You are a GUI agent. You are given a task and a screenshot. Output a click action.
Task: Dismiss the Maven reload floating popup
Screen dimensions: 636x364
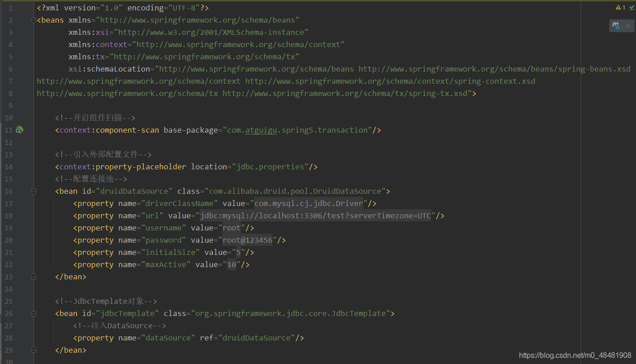[628, 26]
